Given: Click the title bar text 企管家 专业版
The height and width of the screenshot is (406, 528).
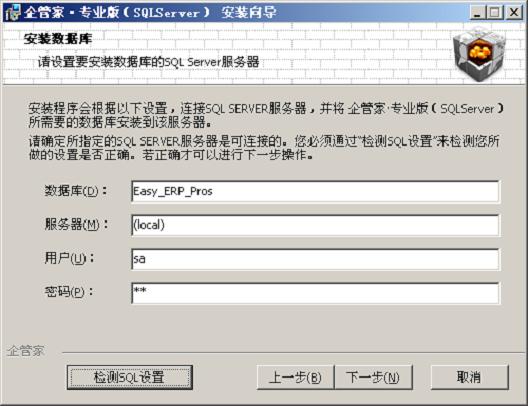Looking at the screenshot, I should tap(71, 13).
